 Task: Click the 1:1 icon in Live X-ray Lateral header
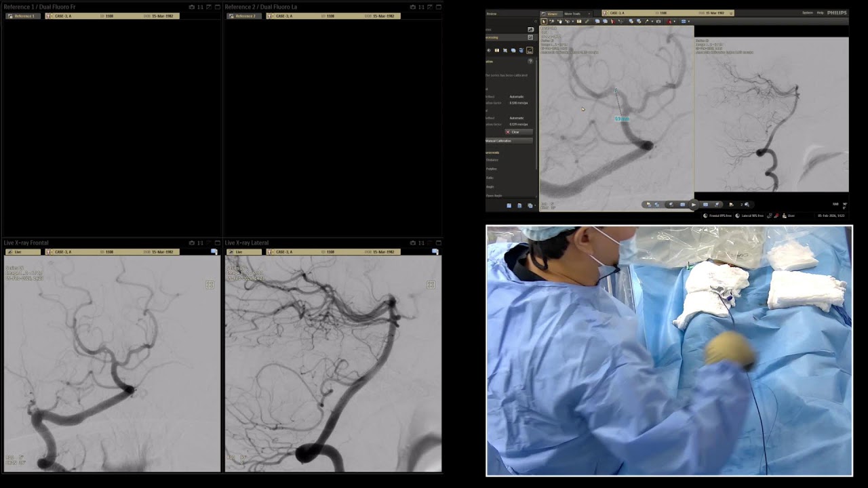point(421,243)
